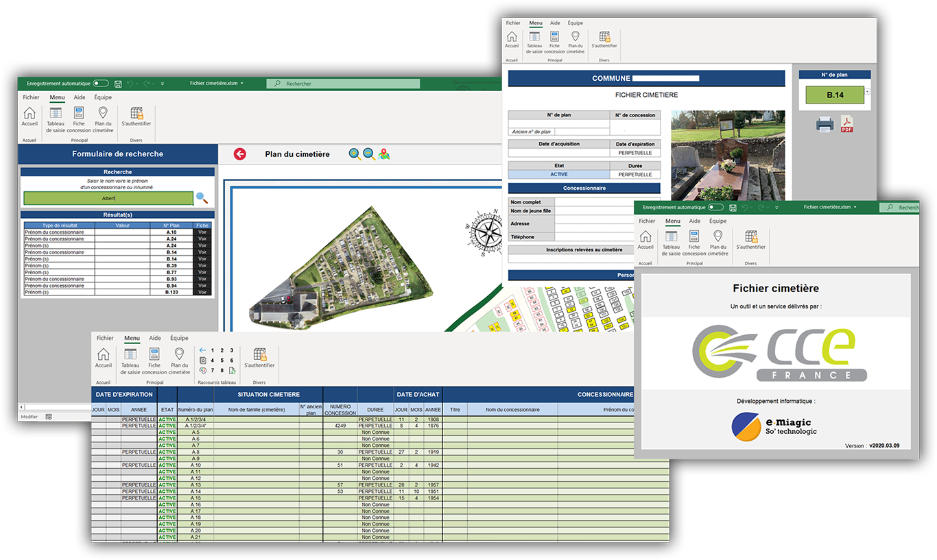Open the Fichier tab in search form window
Image resolution: width=937 pixels, height=560 pixels.
pos(31,97)
